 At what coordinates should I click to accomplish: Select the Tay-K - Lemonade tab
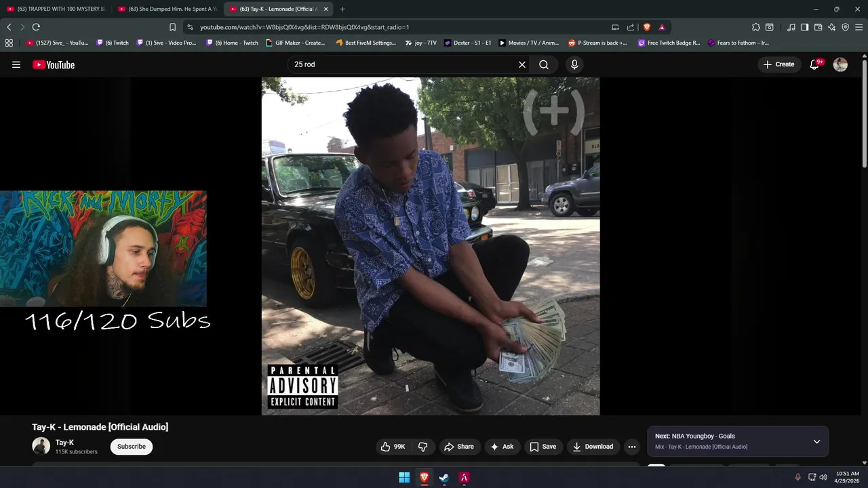[277, 9]
